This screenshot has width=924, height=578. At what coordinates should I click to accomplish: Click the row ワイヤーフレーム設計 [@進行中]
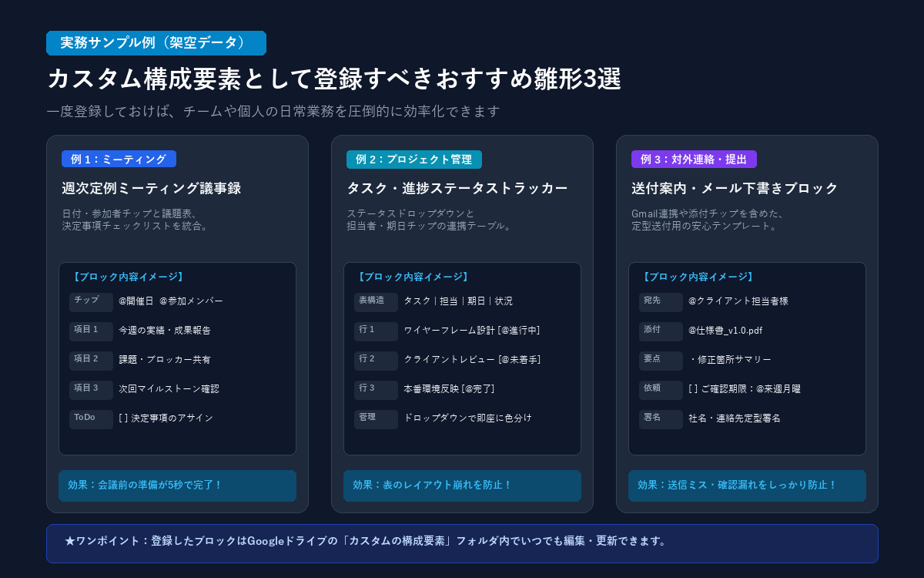click(x=472, y=331)
